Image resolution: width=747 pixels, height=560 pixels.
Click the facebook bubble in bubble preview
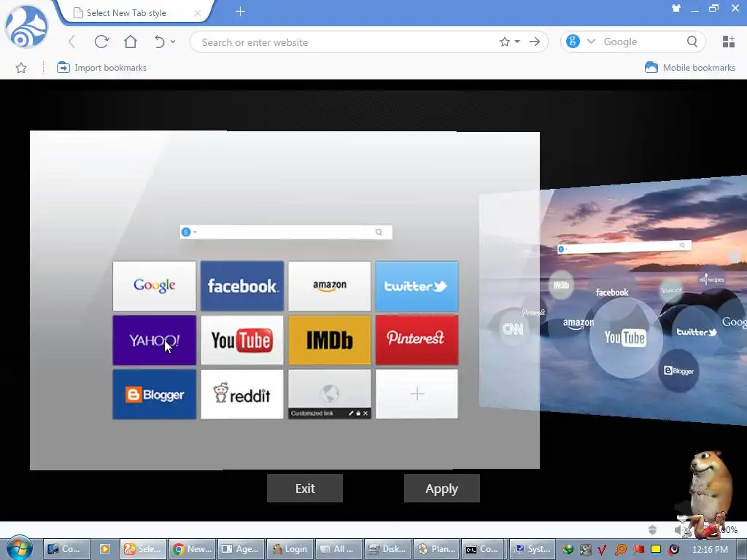[x=612, y=292]
